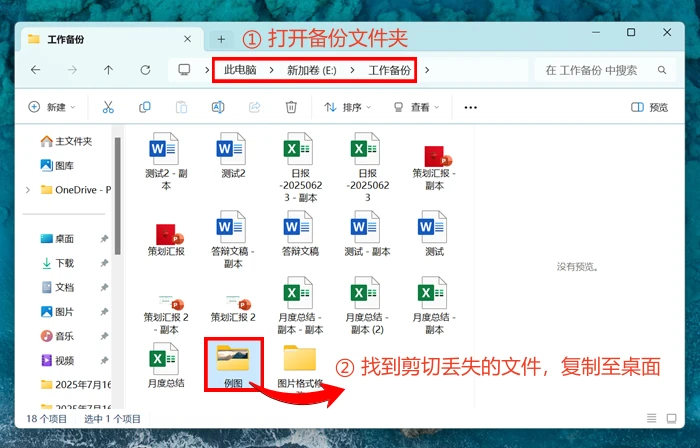Select the 月度总结 Excel file

[163, 365]
